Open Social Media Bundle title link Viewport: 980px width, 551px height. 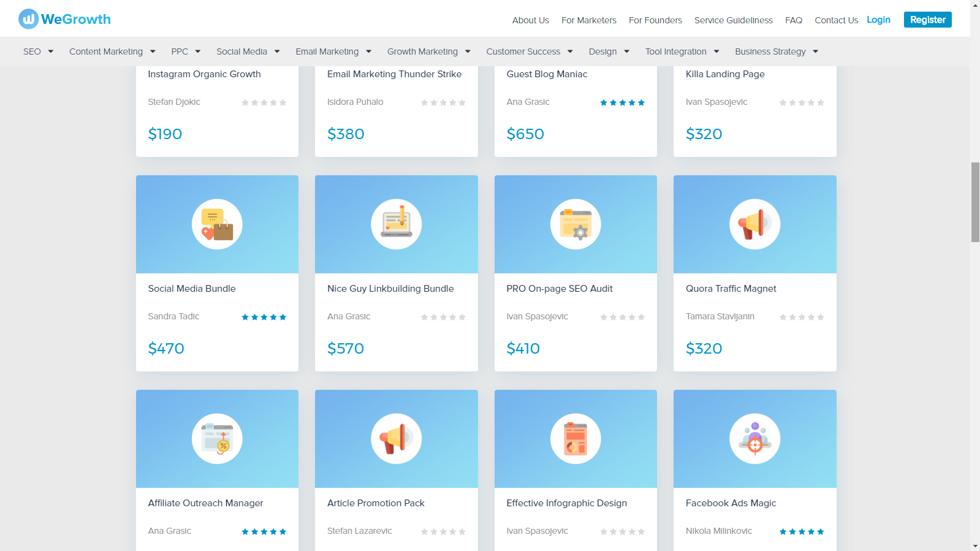(192, 289)
